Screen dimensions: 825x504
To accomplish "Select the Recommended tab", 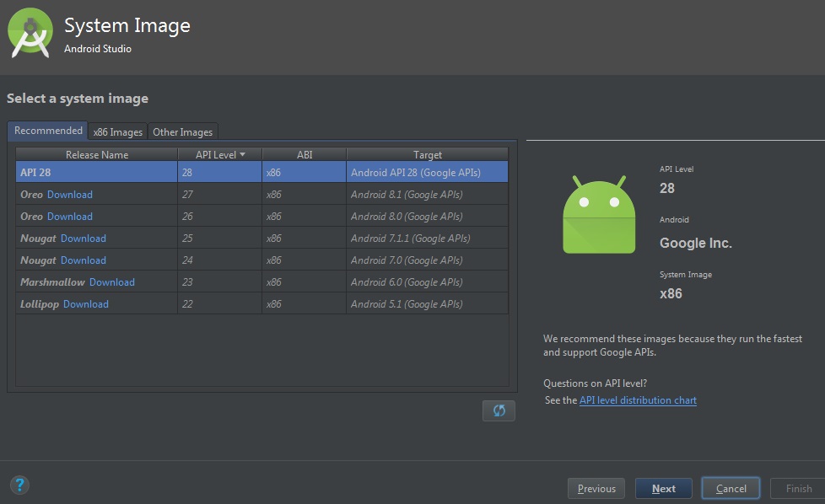I will [x=48, y=131].
